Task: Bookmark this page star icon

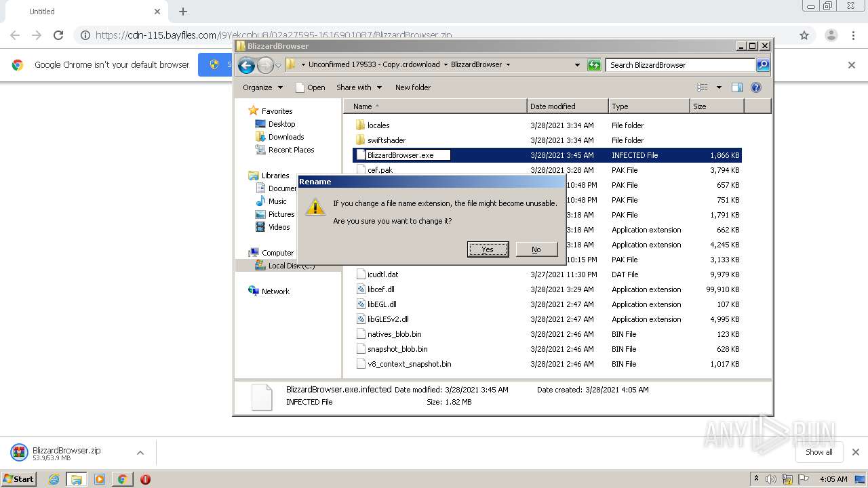Action: click(x=804, y=35)
